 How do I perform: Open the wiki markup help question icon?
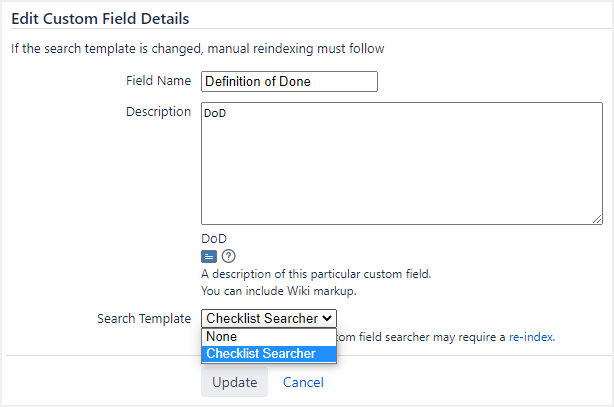point(228,256)
